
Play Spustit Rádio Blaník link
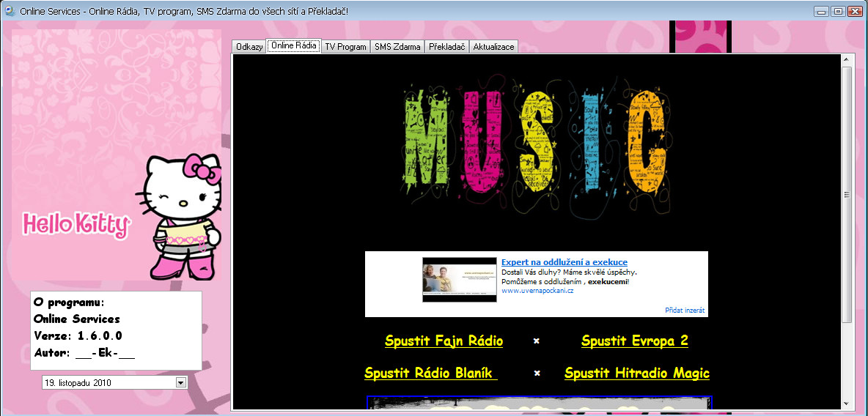tap(430, 374)
